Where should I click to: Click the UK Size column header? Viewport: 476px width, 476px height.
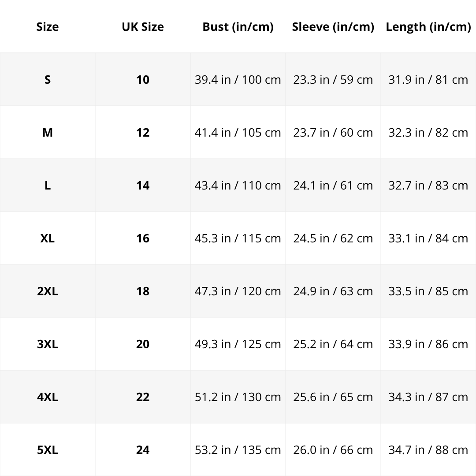coord(143,27)
